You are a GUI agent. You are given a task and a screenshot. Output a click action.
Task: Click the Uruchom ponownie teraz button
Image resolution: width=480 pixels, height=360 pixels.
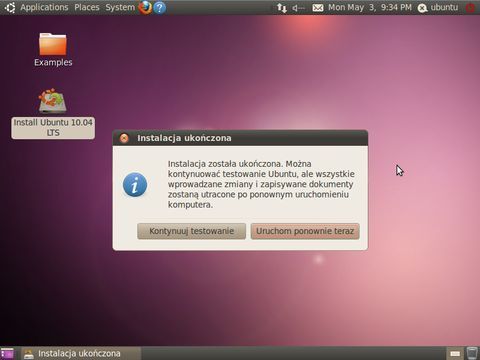pos(305,231)
